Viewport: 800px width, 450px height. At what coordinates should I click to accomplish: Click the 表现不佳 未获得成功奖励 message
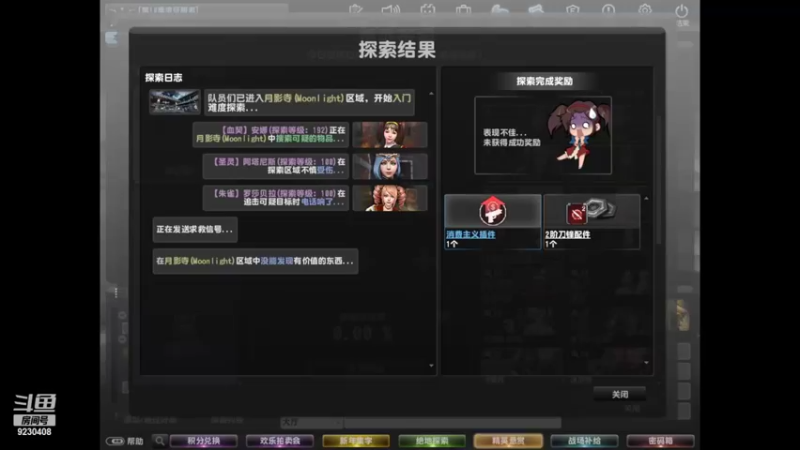pos(511,137)
